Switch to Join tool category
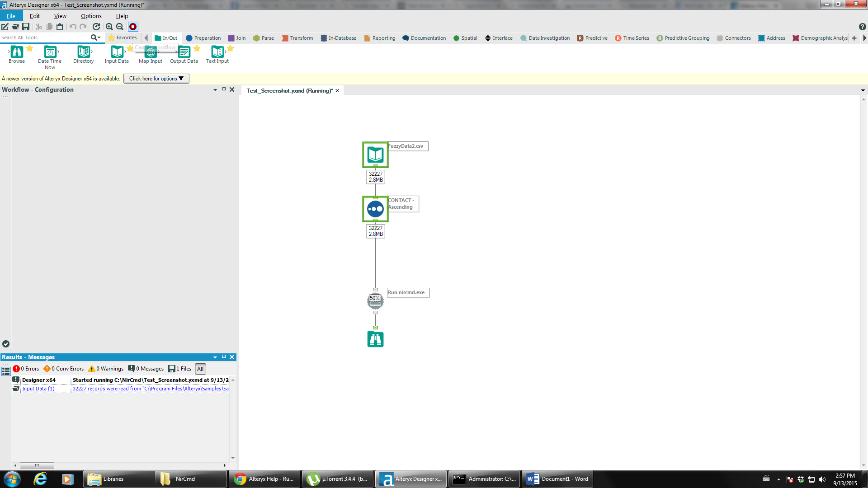868x488 pixels. click(x=237, y=38)
